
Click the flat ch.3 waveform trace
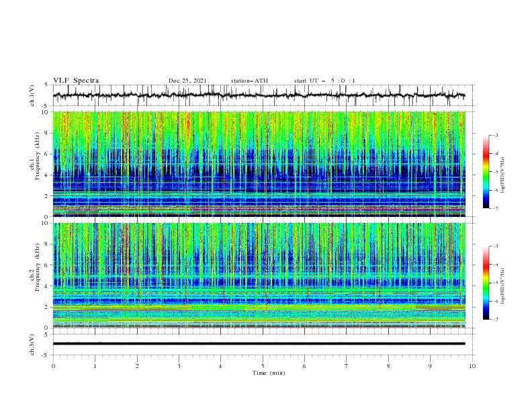click(x=259, y=344)
